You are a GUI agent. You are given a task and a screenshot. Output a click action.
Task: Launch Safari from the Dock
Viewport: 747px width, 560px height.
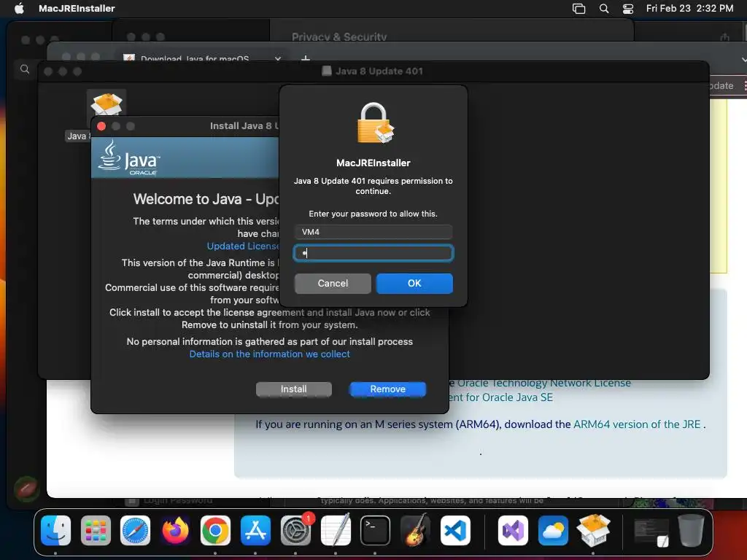click(135, 530)
